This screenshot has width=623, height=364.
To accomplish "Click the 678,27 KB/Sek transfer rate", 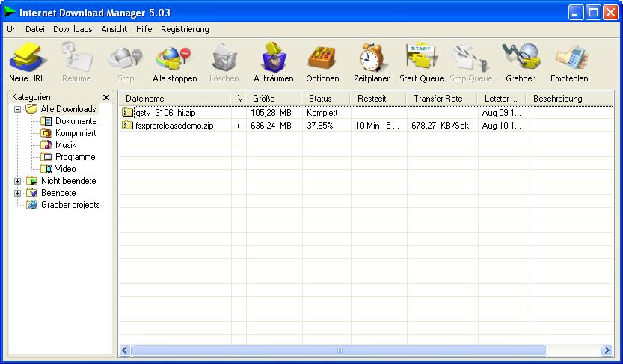I will pyautogui.click(x=441, y=126).
